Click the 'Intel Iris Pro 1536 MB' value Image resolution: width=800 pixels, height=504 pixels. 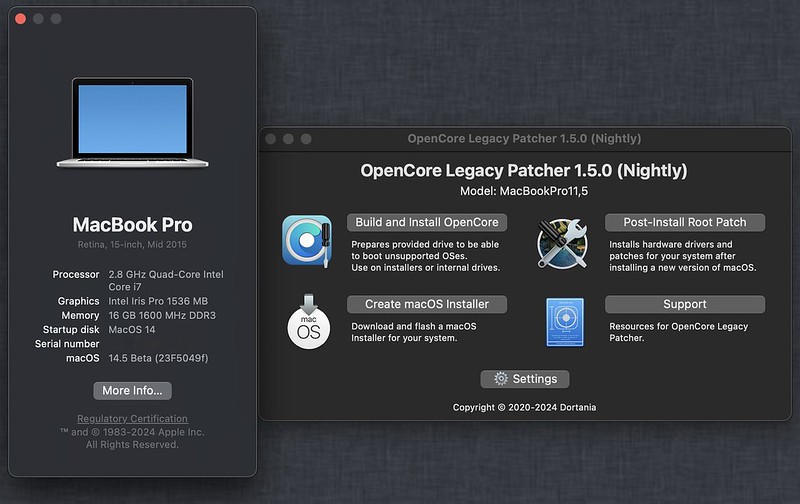click(x=158, y=301)
